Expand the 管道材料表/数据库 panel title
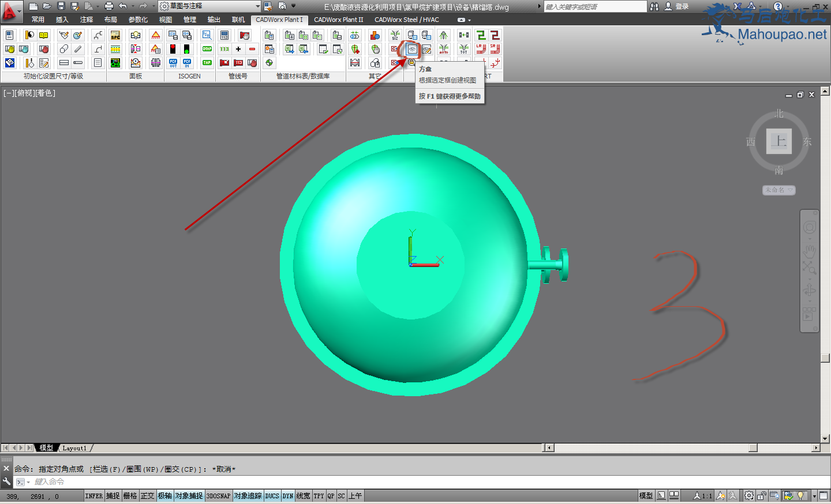 (303, 76)
